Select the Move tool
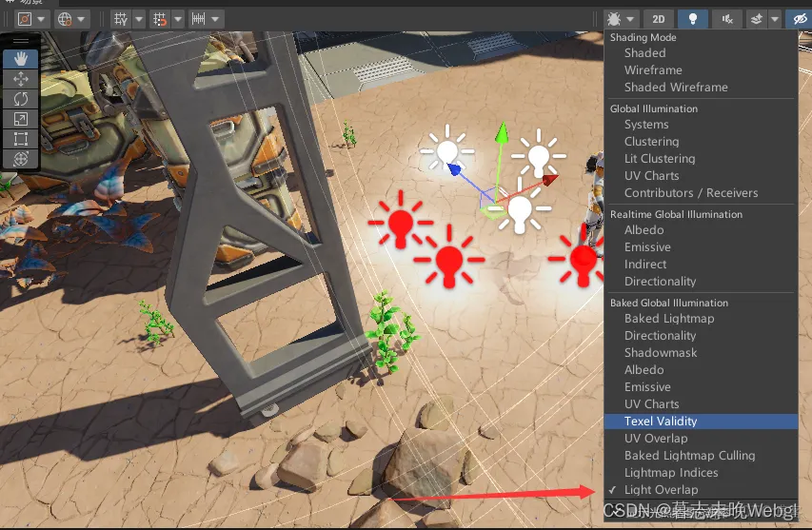812x530 pixels. point(21,79)
